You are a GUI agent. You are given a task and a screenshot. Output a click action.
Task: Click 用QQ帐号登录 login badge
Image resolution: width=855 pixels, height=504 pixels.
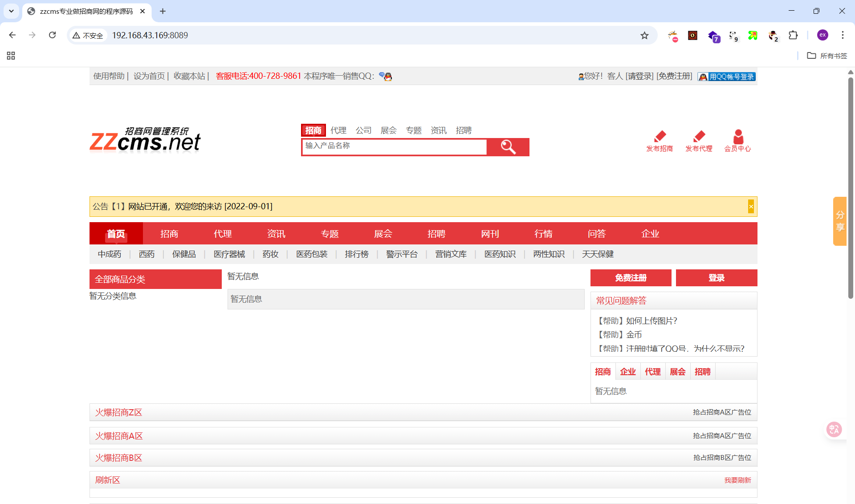727,77
